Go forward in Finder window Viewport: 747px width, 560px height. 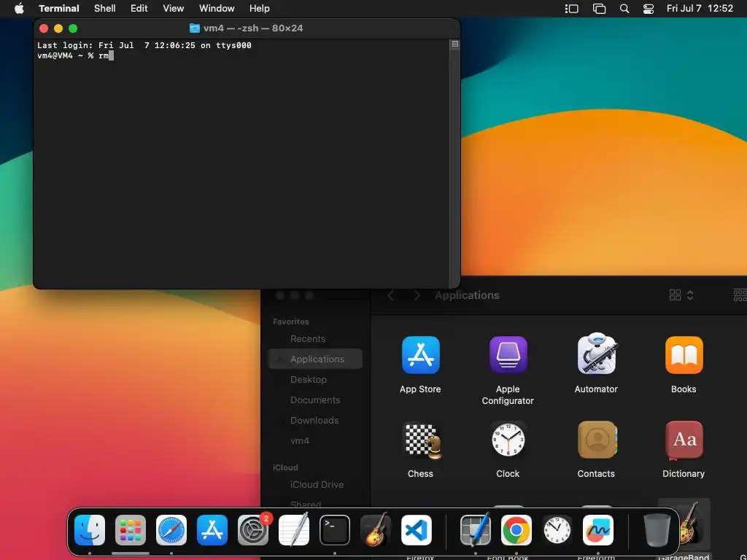(x=417, y=295)
